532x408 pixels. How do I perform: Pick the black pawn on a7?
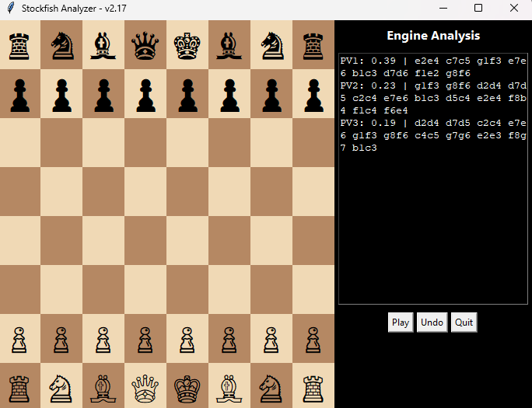(x=19, y=96)
